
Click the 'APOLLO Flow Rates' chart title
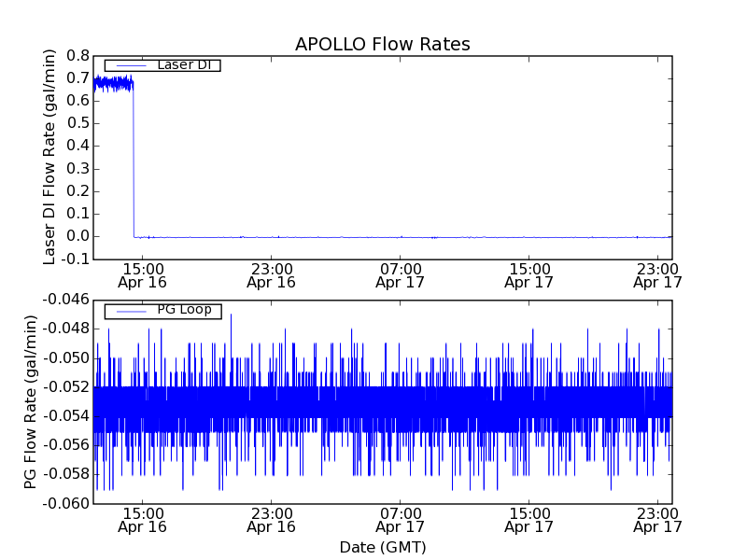click(383, 44)
